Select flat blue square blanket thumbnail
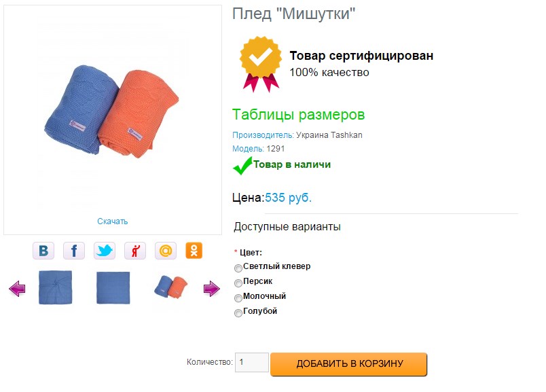546x392 pixels. pos(113,287)
